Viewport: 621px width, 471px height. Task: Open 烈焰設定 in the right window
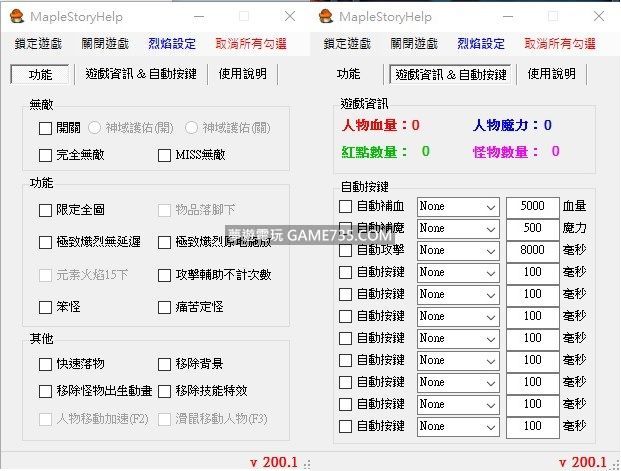[x=481, y=44]
